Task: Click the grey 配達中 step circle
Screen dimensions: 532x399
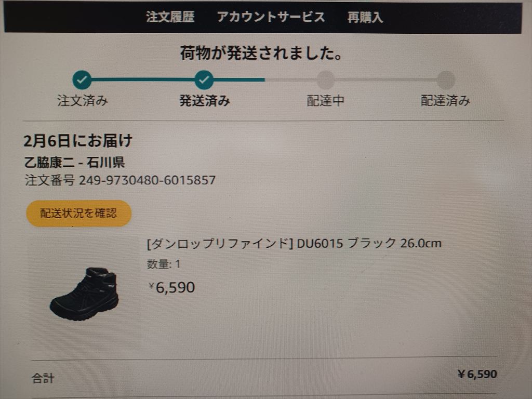Action: pyautogui.click(x=326, y=80)
